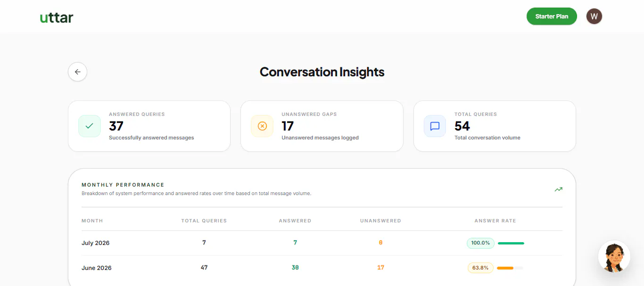Open the W user avatar menu
Image resolution: width=644 pixels, height=286 pixels.
coord(594,16)
